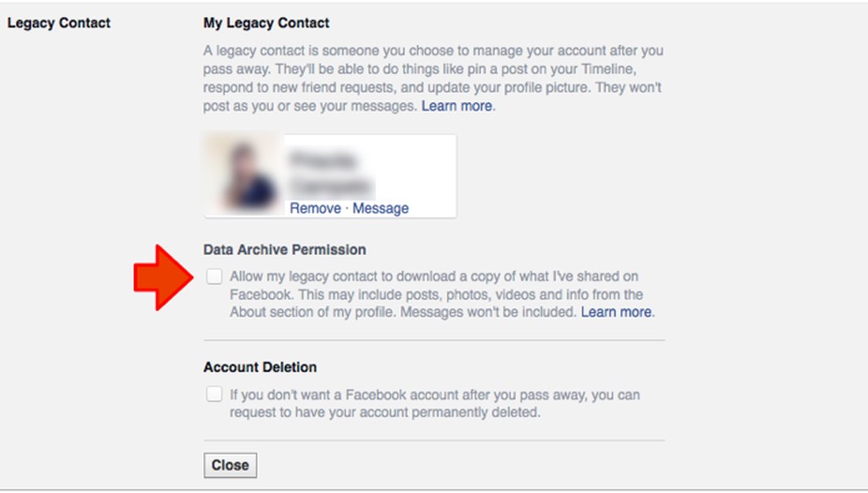Click the "If you don't want a Facebook account" label
The image size is (868, 493).
[434, 403]
